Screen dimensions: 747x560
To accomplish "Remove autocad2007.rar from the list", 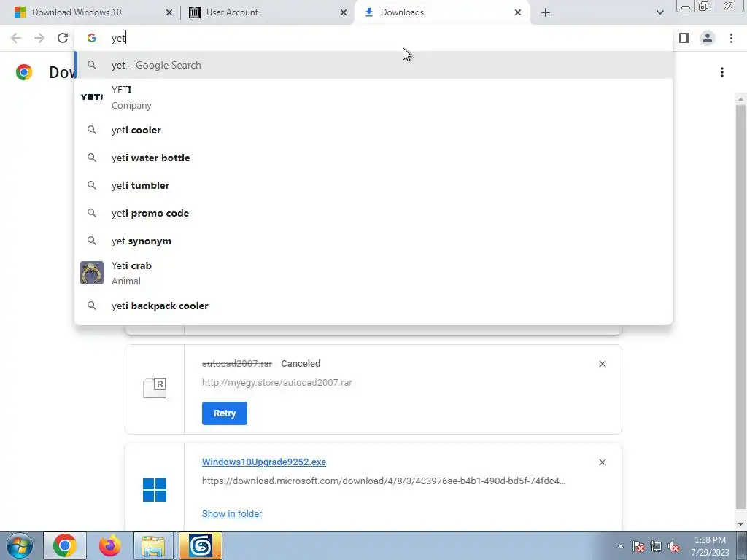I will pyautogui.click(x=602, y=364).
